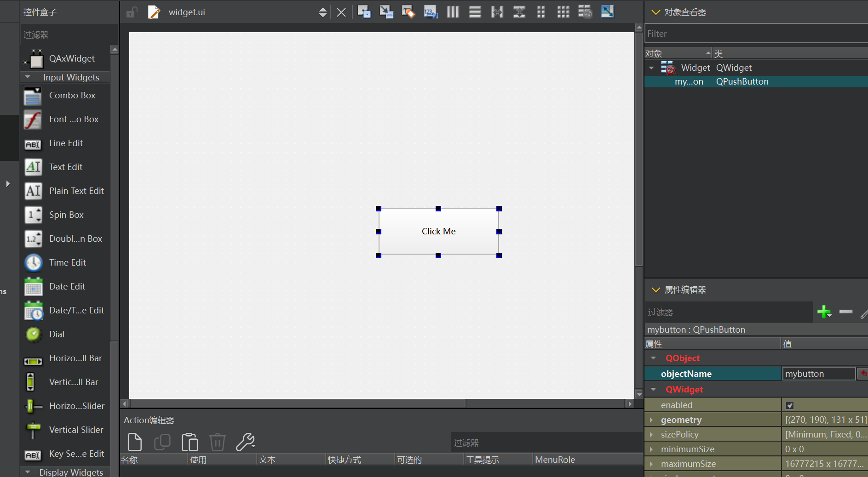Switch to Edit Signals/Slots mode
The height and width of the screenshot is (477, 868).
pyautogui.click(x=386, y=12)
